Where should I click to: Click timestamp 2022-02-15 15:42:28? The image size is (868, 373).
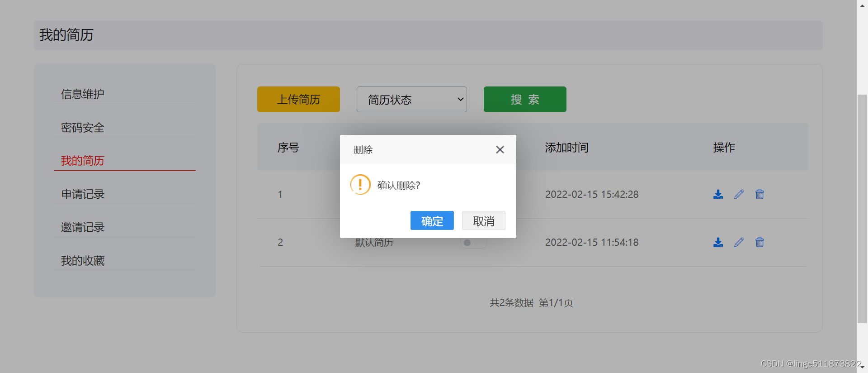592,194
